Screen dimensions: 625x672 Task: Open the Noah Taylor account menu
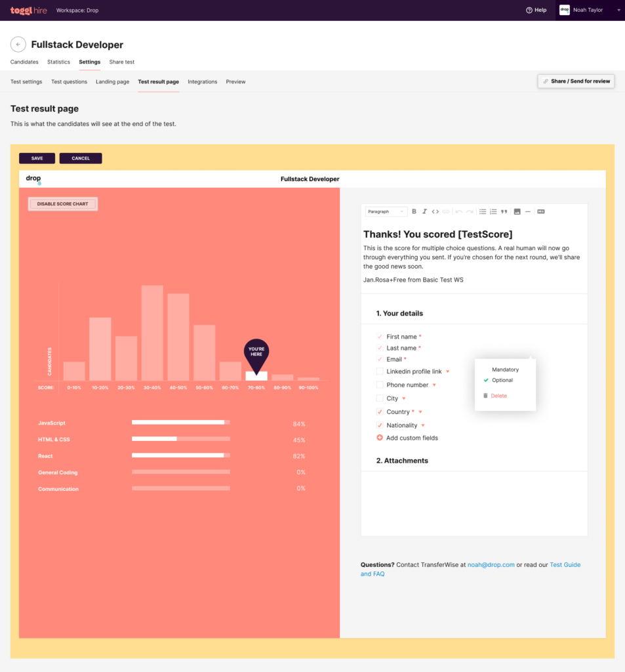[589, 10]
